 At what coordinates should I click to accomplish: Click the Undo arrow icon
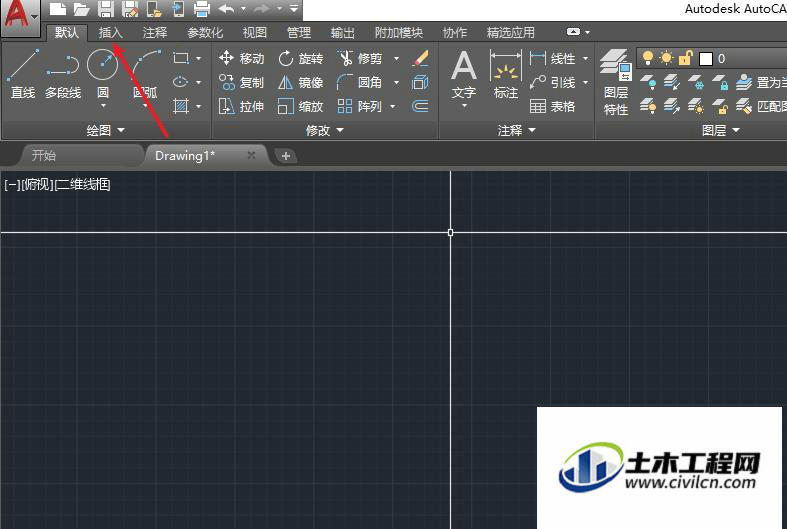227,9
